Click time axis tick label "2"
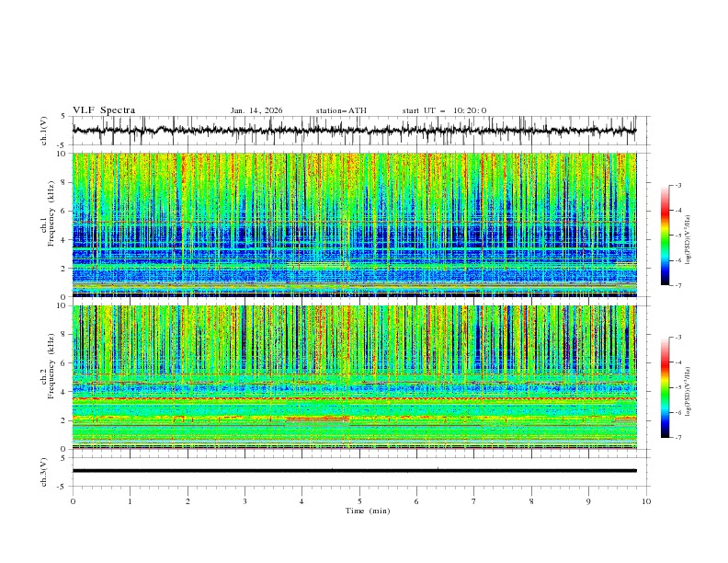The width and height of the screenshot is (728, 563). pos(188,501)
